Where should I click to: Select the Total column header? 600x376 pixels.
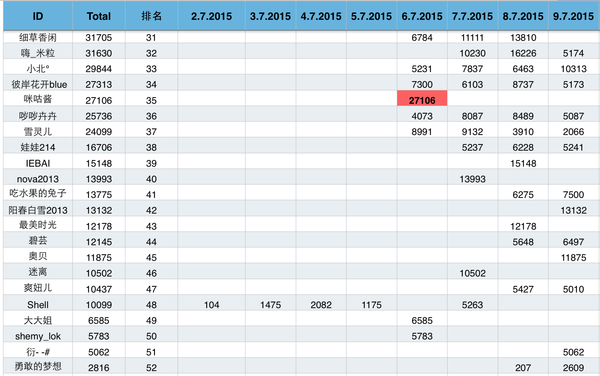click(x=99, y=16)
